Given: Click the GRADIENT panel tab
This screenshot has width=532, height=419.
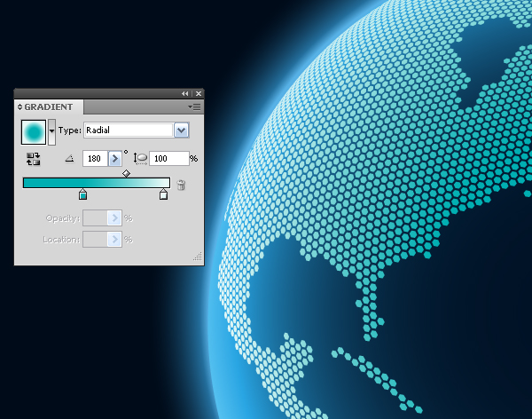Looking at the screenshot, I should tap(49, 107).
